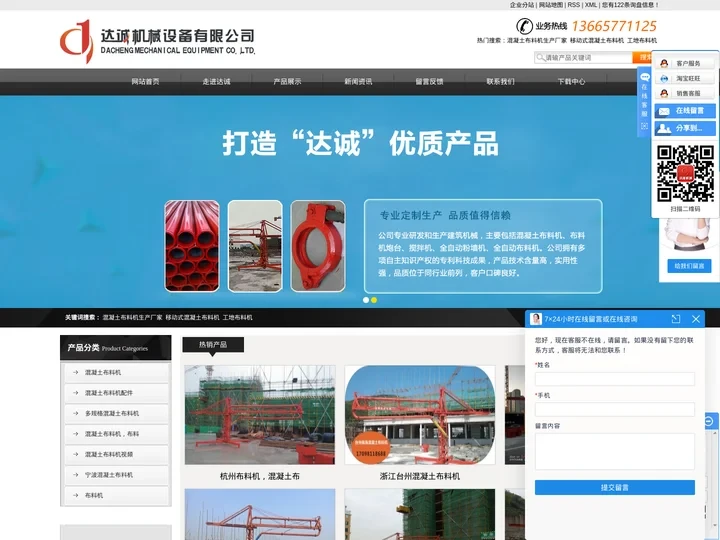Open the 网站地图 link
Screen dimensions: 720x540
coord(551,5)
